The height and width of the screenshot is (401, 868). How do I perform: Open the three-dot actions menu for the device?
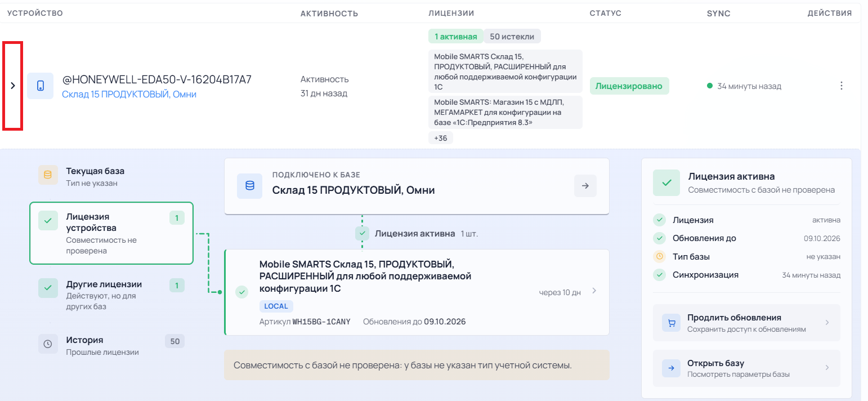[842, 86]
